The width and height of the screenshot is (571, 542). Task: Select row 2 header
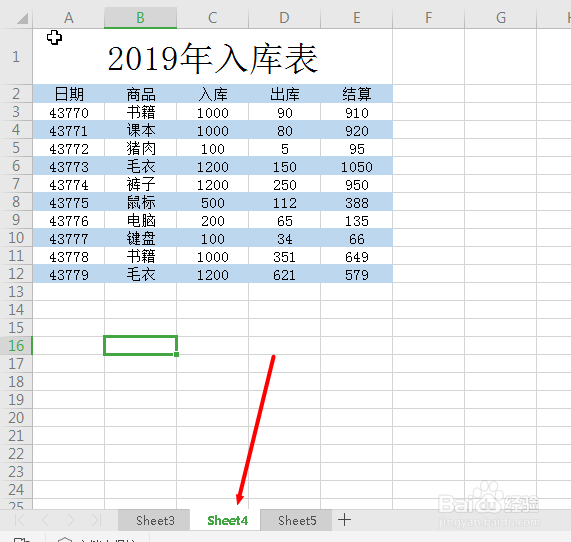point(16,94)
